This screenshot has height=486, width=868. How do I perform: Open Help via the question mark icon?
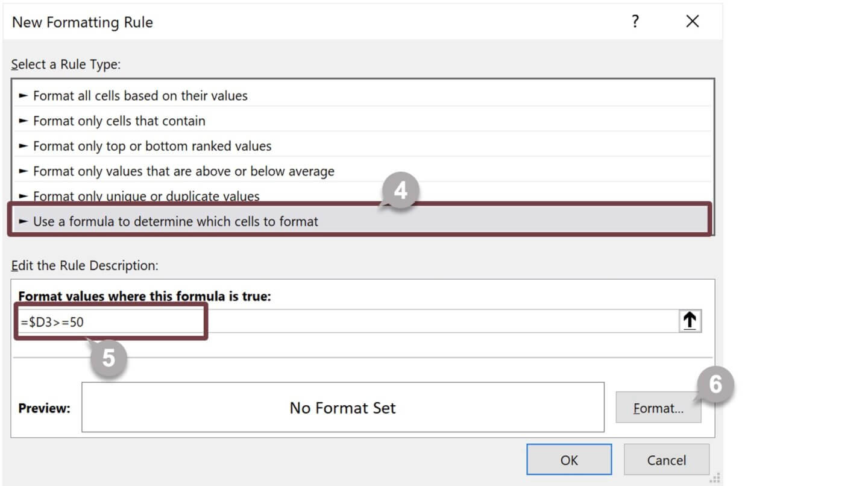click(635, 22)
